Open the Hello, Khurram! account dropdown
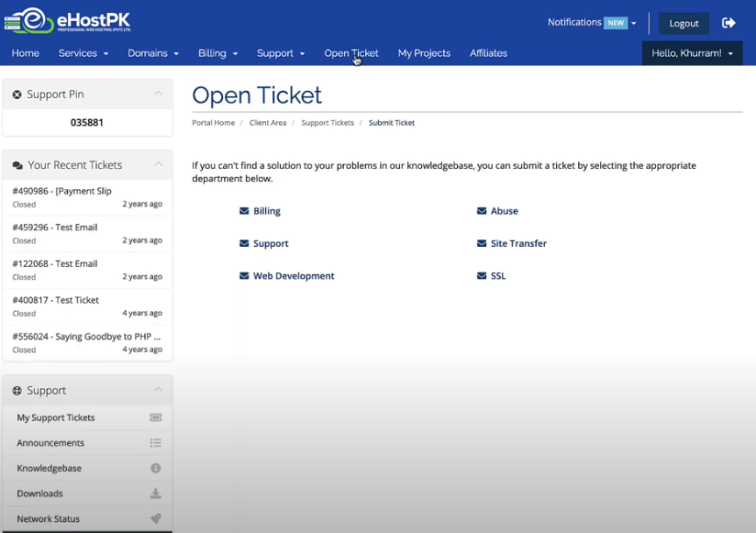 [x=693, y=53]
